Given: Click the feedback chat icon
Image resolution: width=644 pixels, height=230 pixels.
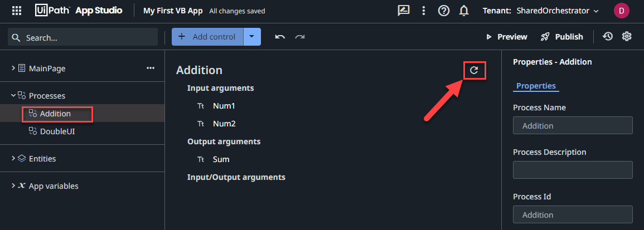Looking at the screenshot, I should (x=403, y=11).
